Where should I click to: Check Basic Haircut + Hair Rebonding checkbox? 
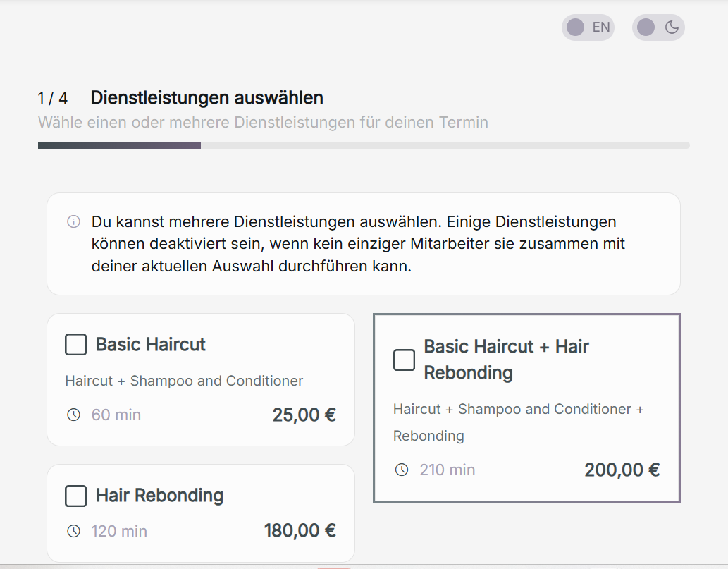(x=404, y=360)
